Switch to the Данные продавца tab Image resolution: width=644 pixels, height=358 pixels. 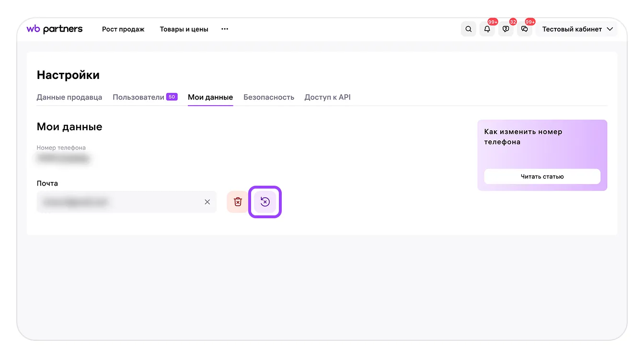[69, 97]
